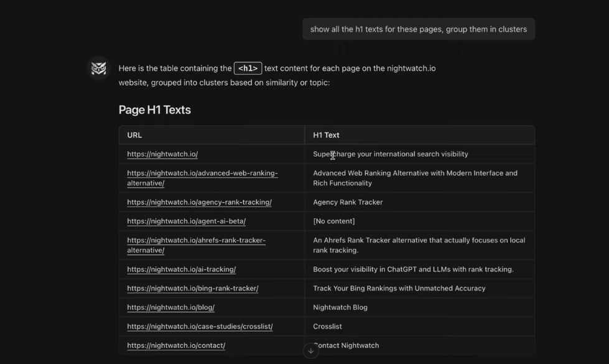Open the agent-ai-beta page link
The height and width of the screenshot is (364, 609).
[186, 221]
